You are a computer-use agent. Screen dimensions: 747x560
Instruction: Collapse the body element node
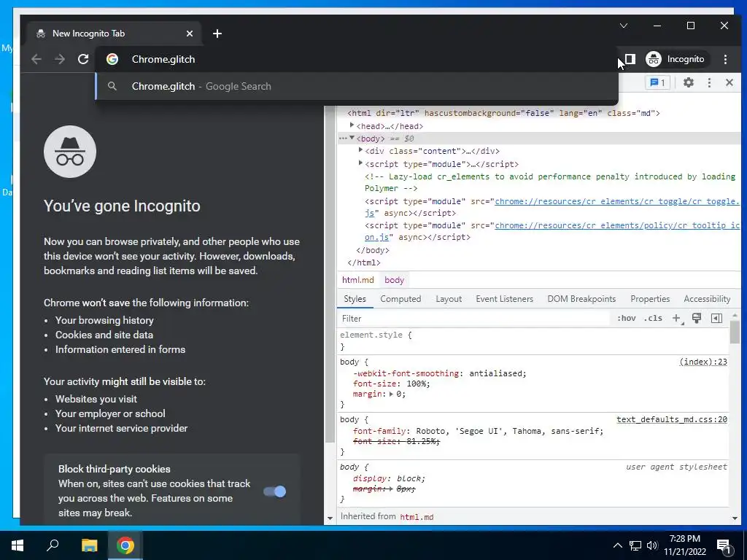pos(352,138)
